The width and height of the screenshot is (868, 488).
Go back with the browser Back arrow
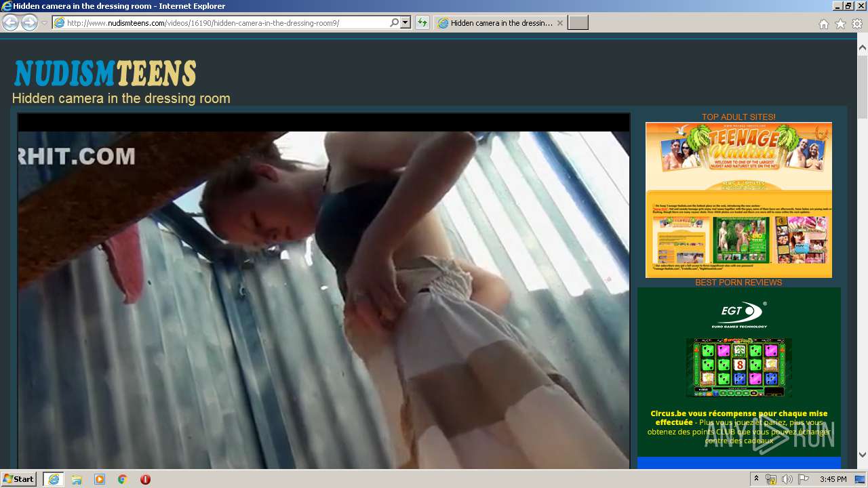point(10,23)
